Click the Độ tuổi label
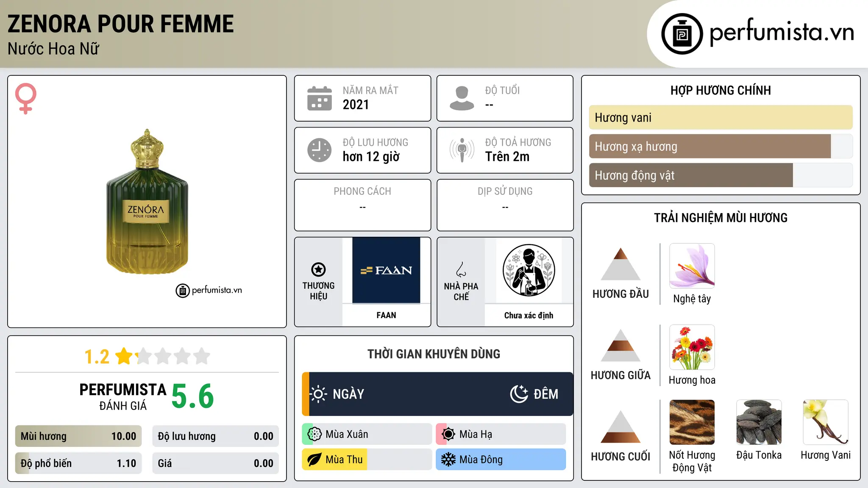The width and height of the screenshot is (868, 488). point(502,90)
